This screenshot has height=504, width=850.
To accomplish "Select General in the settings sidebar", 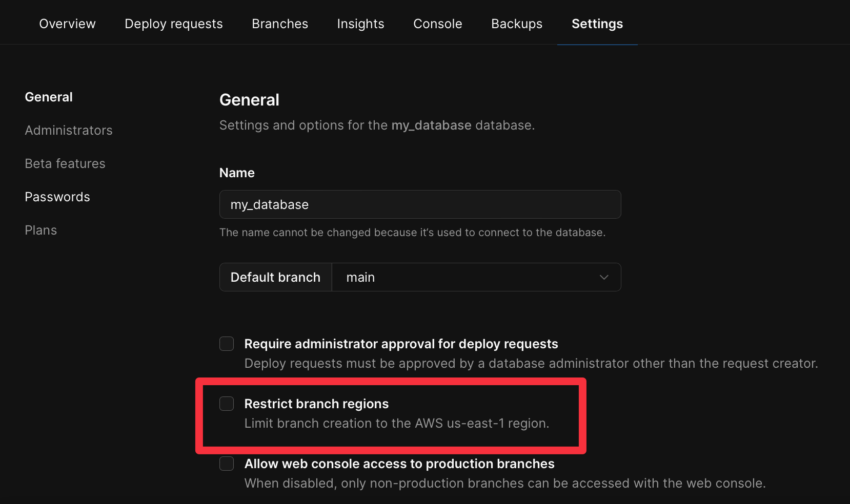I will (x=48, y=97).
